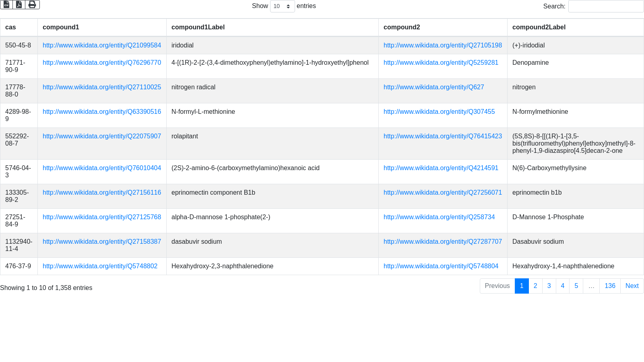Open rolapitant entity link Q22075907

[x=102, y=136]
